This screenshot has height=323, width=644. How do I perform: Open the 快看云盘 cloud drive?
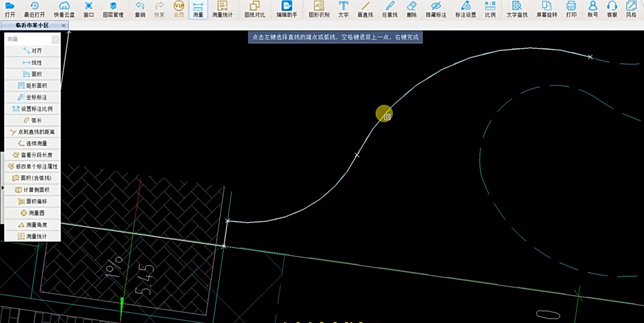[x=64, y=9]
